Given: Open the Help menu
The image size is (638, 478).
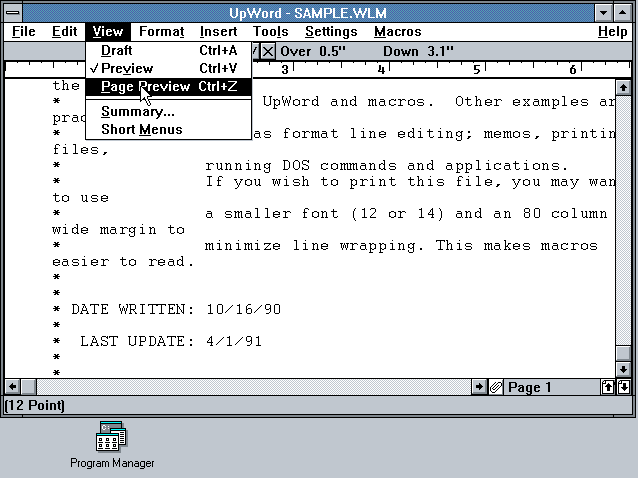Looking at the screenshot, I should coord(612,32).
